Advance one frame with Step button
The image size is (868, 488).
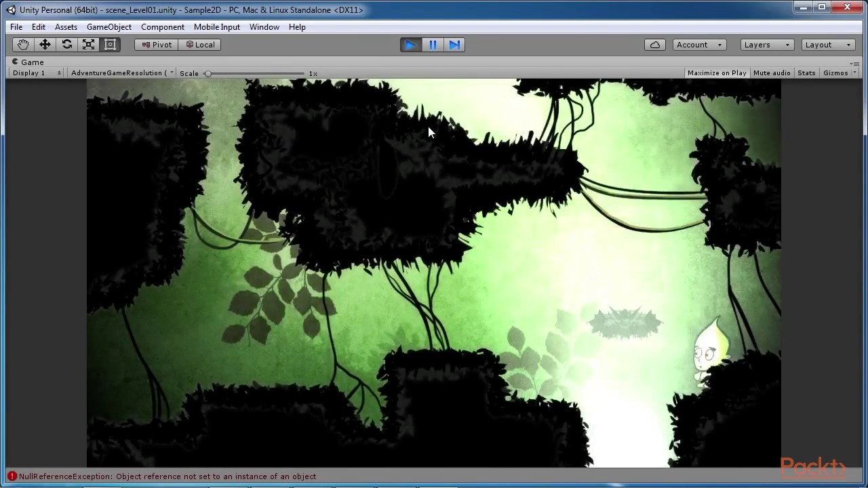tap(454, 45)
